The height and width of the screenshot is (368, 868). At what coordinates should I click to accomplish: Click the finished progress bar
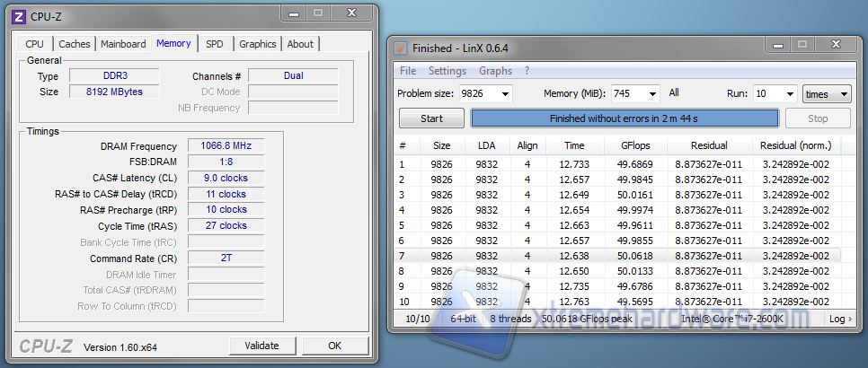pyautogui.click(x=624, y=118)
